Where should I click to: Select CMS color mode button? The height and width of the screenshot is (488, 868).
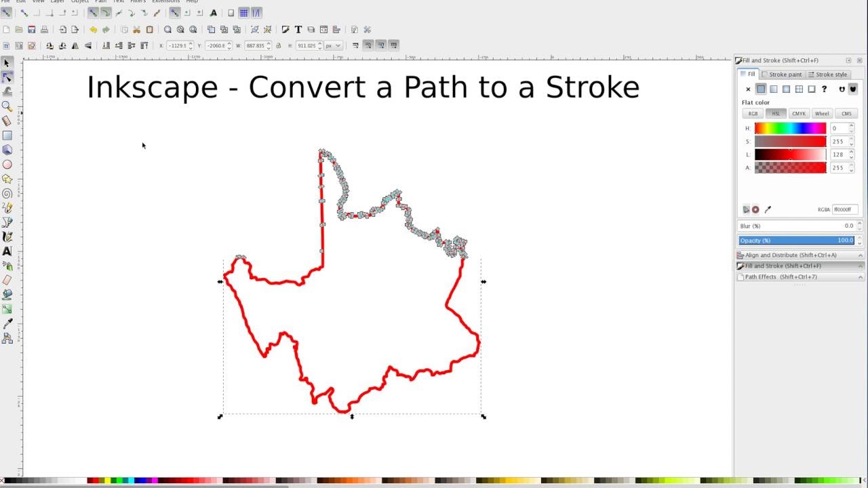pyautogui.click(x=846, y=114)
